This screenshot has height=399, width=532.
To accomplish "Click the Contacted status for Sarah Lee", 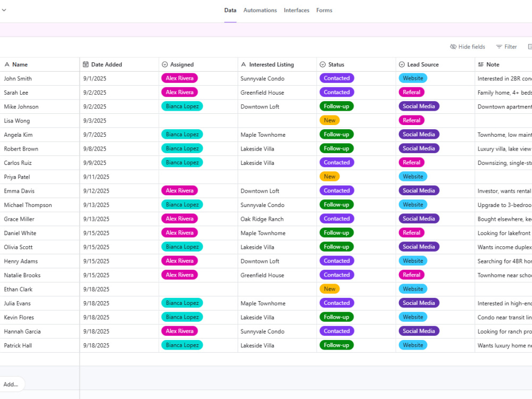I will point(337,92).
